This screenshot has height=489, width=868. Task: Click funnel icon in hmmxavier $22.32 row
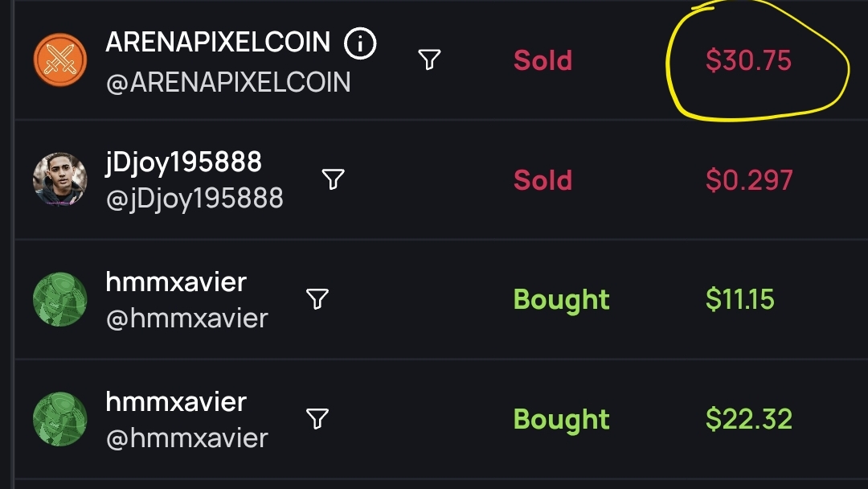click(x=318, y=418)
